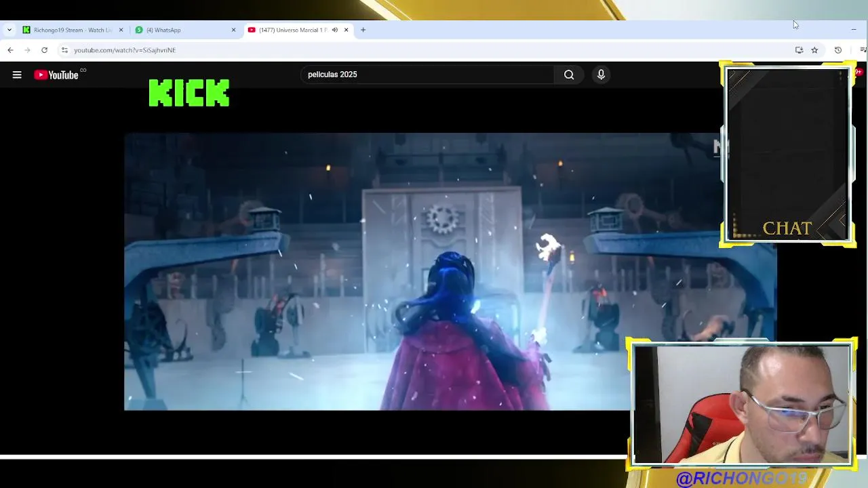Open the YouTube hamburger guide menu

[17, 75]
